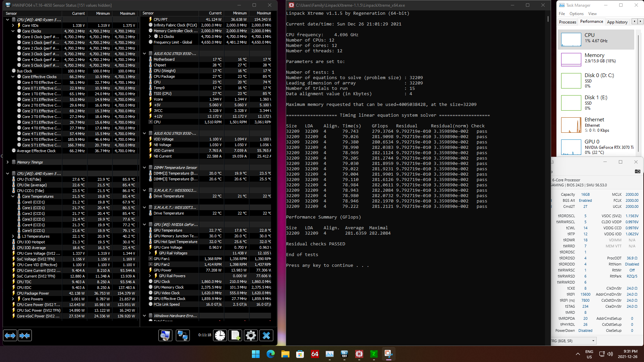Click the collapse columns arrows button in HWiNFO

25,336
